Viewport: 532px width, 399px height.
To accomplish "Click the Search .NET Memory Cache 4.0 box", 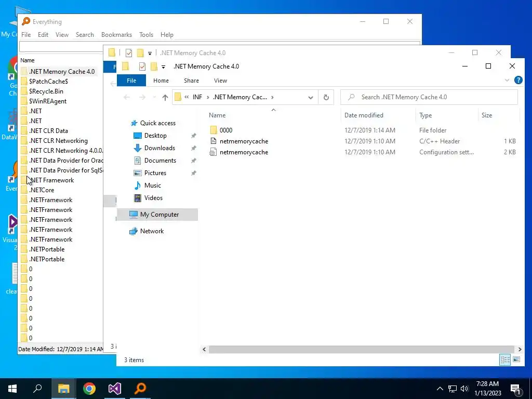I will pyautogui.click(x=429, y=97).
